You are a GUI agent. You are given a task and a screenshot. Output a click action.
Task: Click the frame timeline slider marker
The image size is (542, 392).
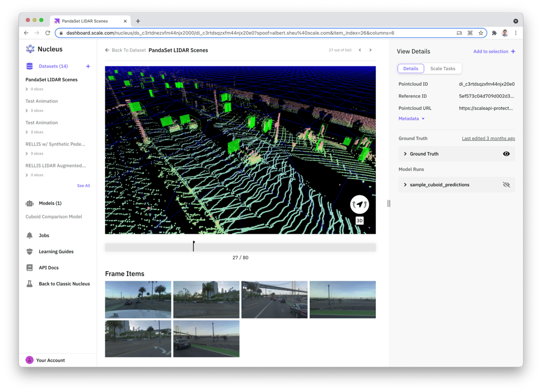click(194, 246)
